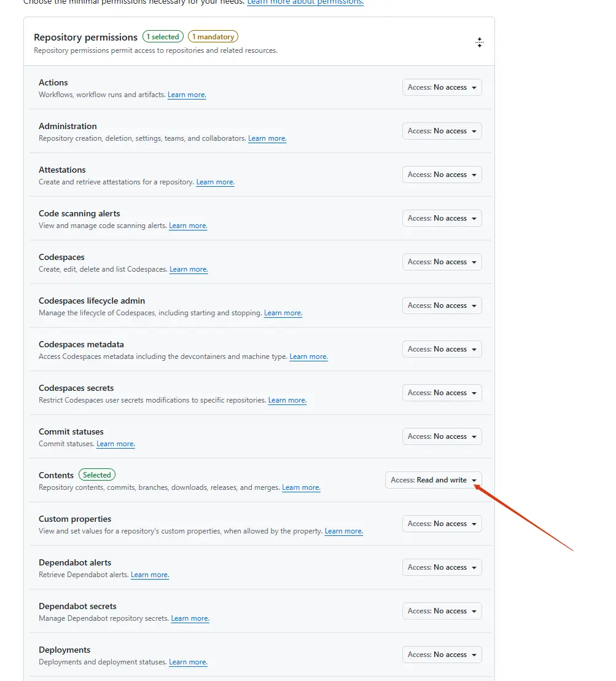Click the Contents 'Selected' label
Screen dimensions: 616x681
pyautogui.click(x=97, y=475)
